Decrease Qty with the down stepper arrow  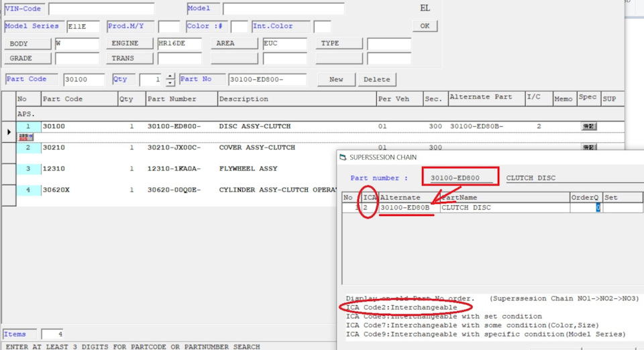pos(170,83)
